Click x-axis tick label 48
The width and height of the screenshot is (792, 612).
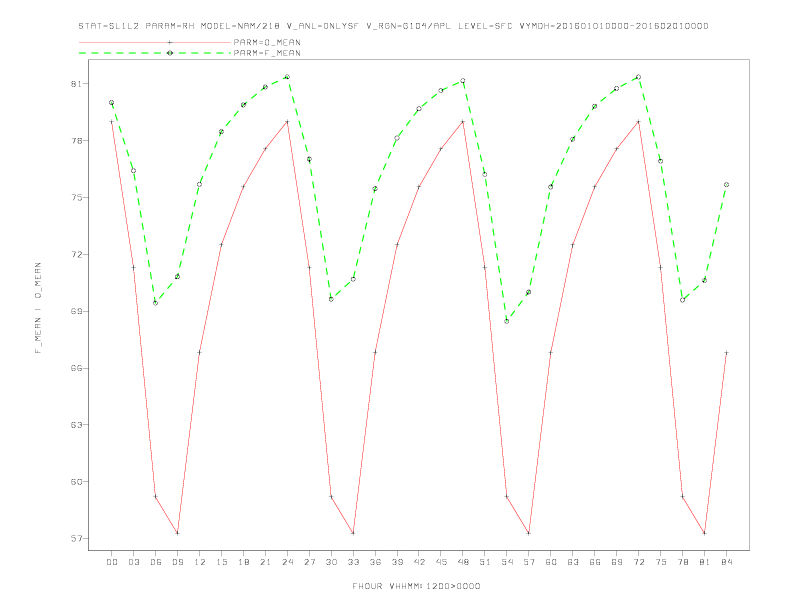pos(463,562)
